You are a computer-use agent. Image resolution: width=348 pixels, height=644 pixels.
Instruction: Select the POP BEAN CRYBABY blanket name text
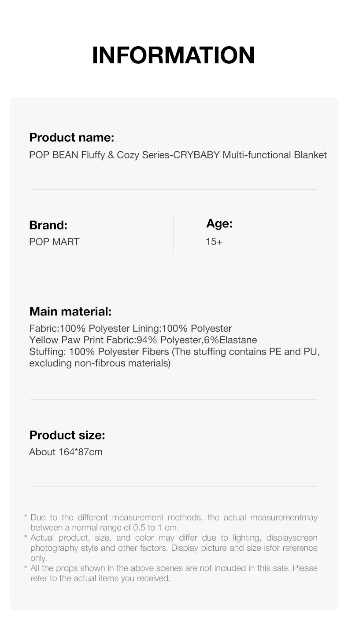178,155
